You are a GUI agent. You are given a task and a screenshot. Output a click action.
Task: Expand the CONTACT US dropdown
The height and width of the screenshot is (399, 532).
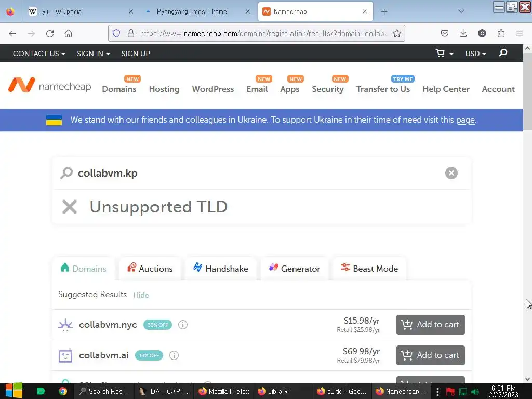point(39,54)
